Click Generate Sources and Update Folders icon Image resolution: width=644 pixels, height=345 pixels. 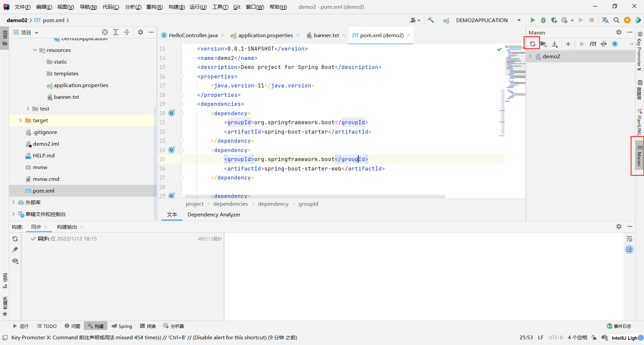[543, 44]
